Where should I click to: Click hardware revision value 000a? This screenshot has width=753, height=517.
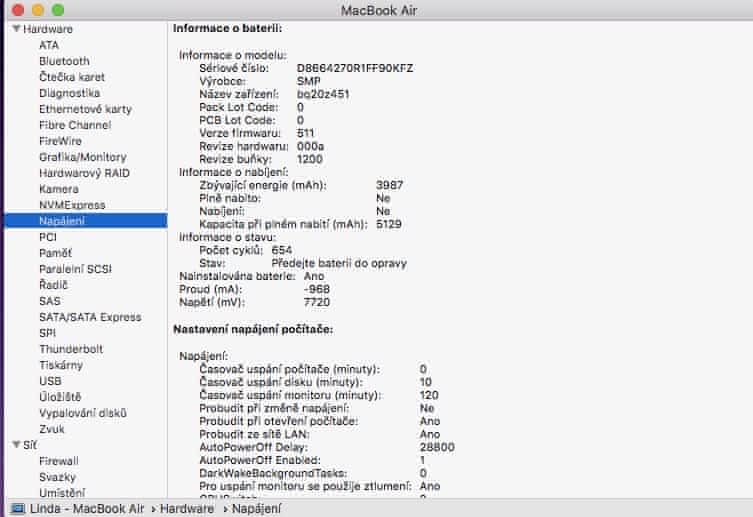click(310, 146)
